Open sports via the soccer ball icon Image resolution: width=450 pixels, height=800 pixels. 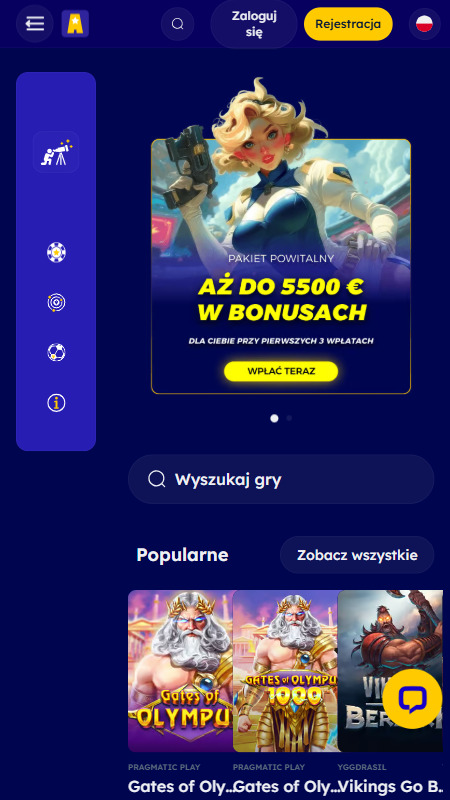click(x=56, y=353)
